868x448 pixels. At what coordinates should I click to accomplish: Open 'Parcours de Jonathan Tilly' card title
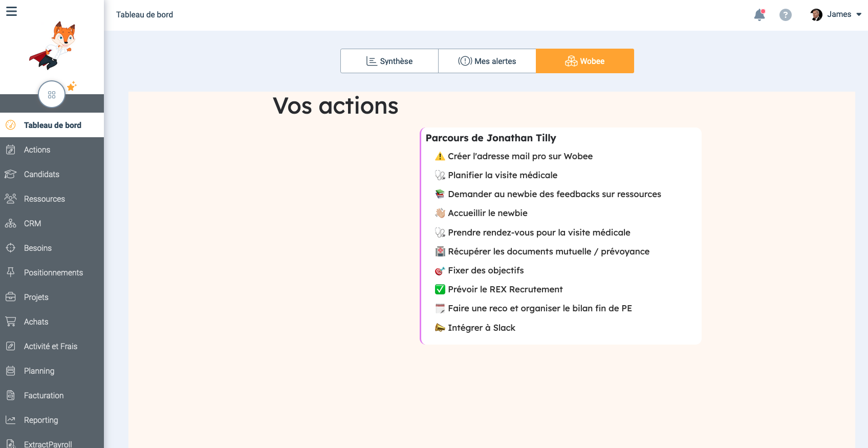click(491, 138)
